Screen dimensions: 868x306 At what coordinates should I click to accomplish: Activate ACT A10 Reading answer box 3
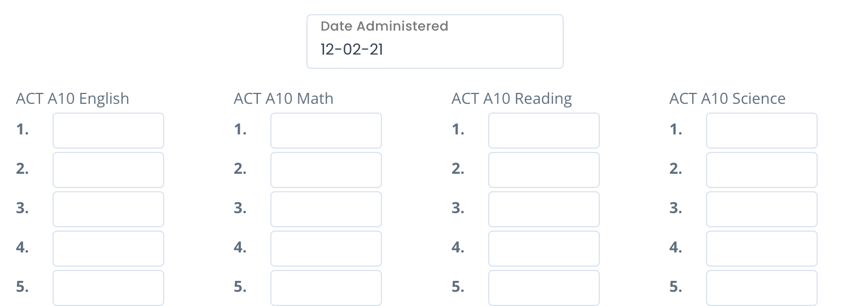(x=544, y=209)
